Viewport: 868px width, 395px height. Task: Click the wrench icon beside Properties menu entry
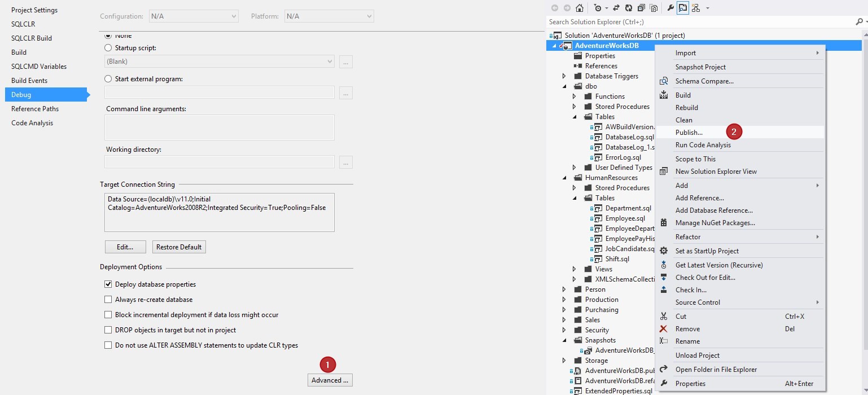click(664, 383)
